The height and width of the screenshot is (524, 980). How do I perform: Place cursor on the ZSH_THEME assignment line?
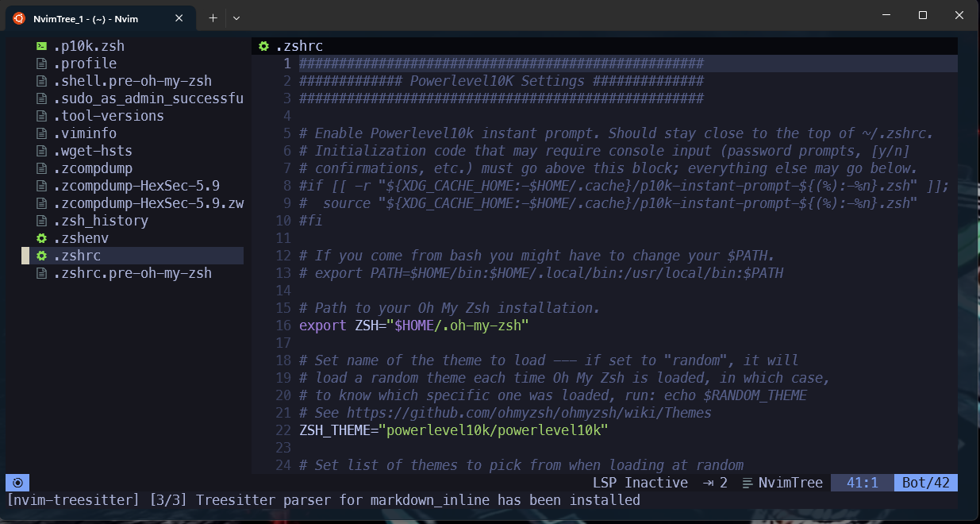pyautogui.click(x=454, y=430)
